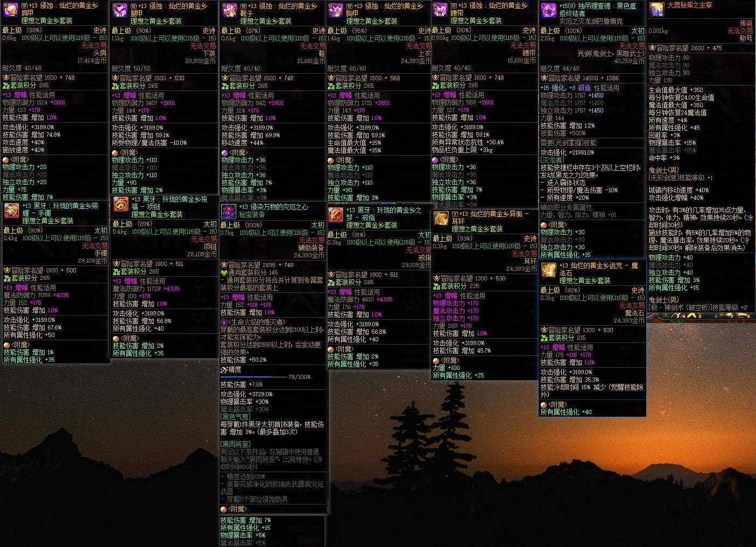Click the text 回避率 +3%
This screenshot has height=547, width=756.
pos(665,135)
